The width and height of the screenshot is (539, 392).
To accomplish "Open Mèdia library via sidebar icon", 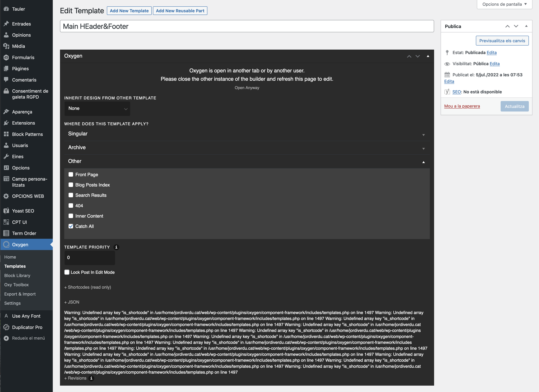I will coord(6,46).
